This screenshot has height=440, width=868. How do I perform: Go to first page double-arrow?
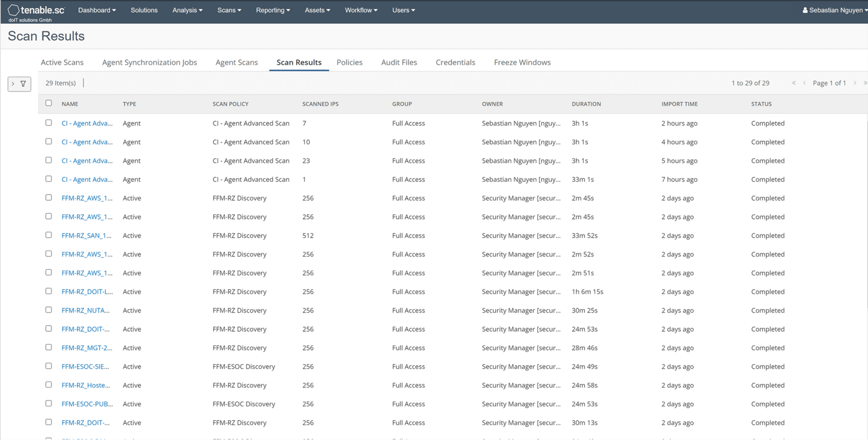pyautogui.click(x=794, y=83)
